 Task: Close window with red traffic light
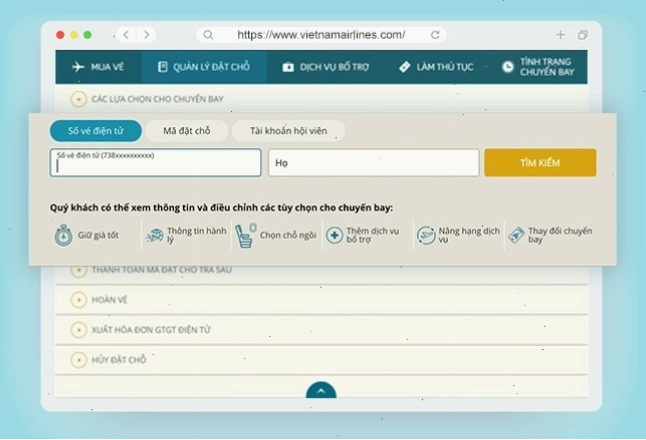60,35
